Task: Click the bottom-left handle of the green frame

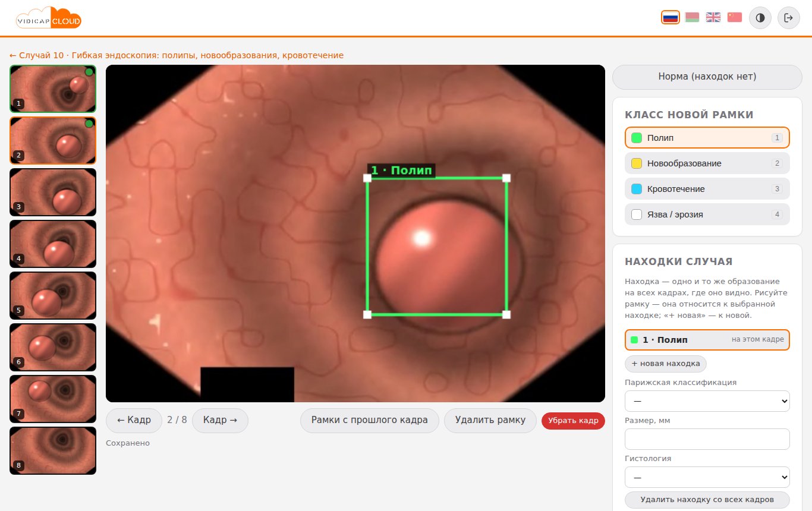Action: (x=367, y=314)
